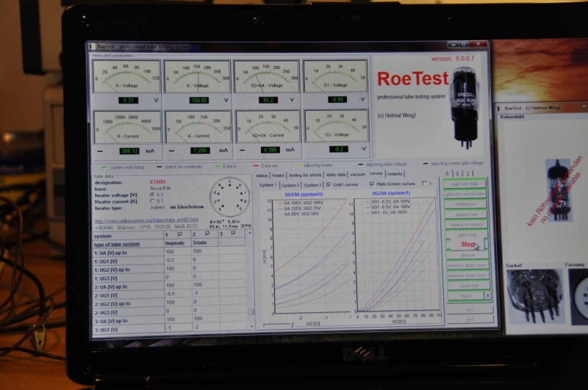
Task: Click the H - Voltage analog meter
Action: click(126, 76)
